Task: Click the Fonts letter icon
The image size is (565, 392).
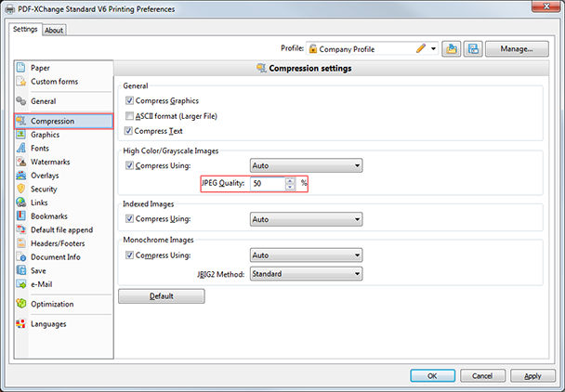Action: click(20, 148)
